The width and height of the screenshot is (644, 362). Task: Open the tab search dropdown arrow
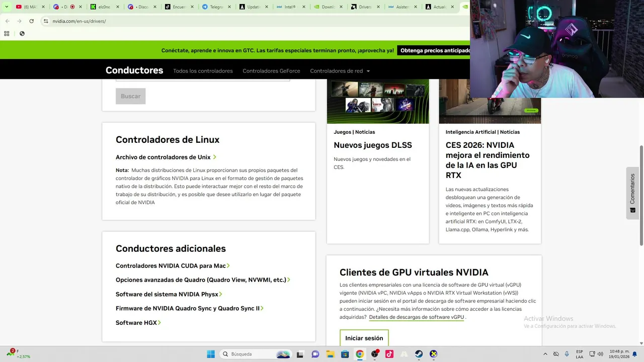point(7,7)
